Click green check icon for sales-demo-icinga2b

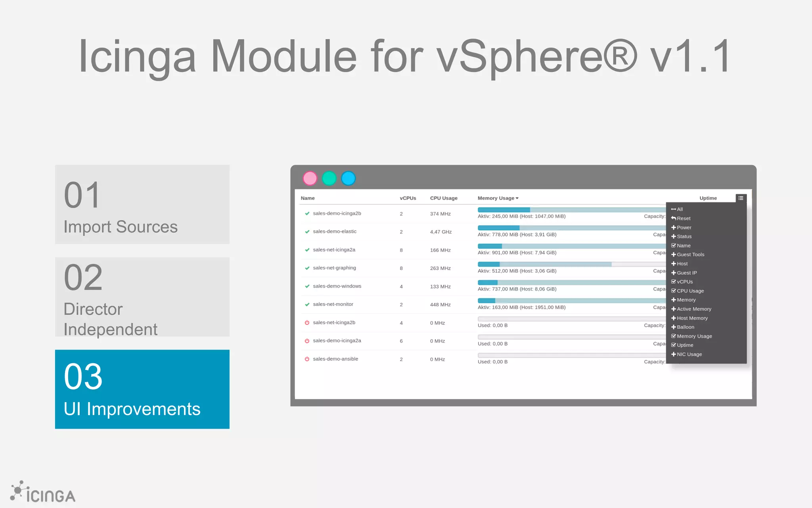tap(307, 214)
